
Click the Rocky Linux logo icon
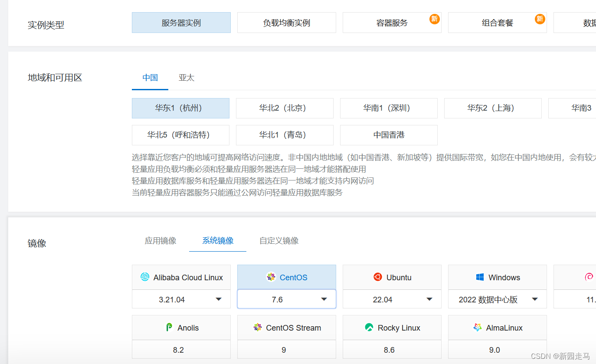coord(369,328)
